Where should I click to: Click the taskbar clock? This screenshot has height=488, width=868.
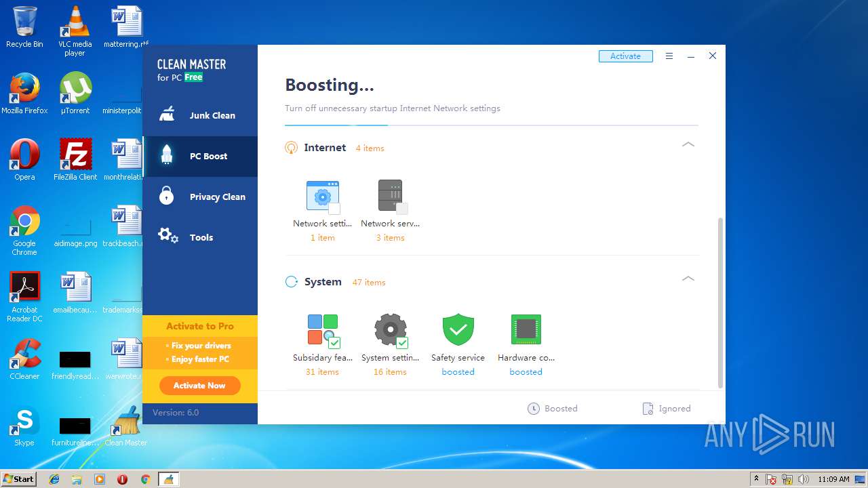pyautogui.click(x=833, y=479)
